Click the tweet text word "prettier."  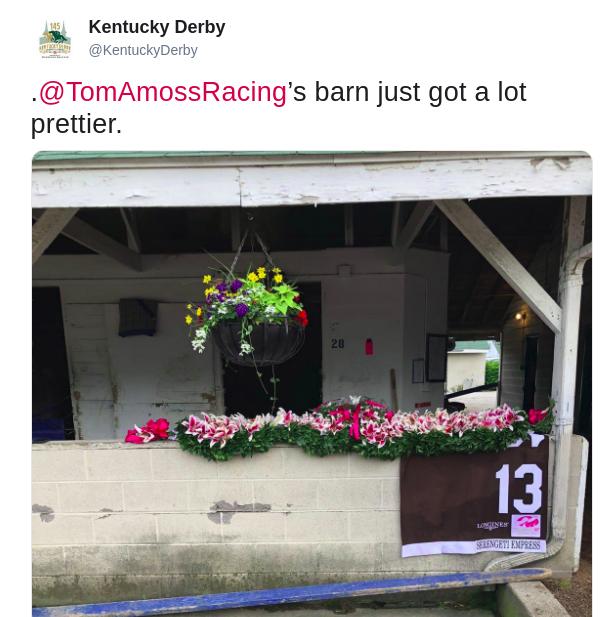point(76,124)
